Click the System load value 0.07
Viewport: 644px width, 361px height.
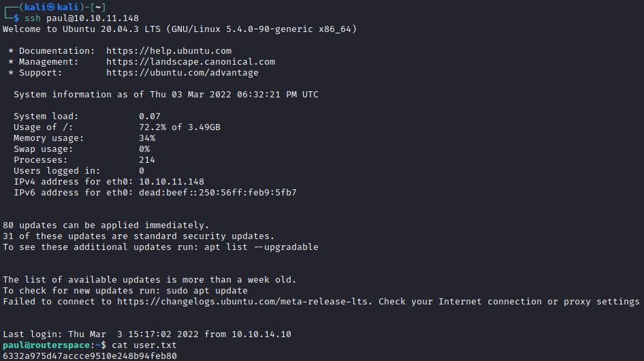tap(150, 116)
